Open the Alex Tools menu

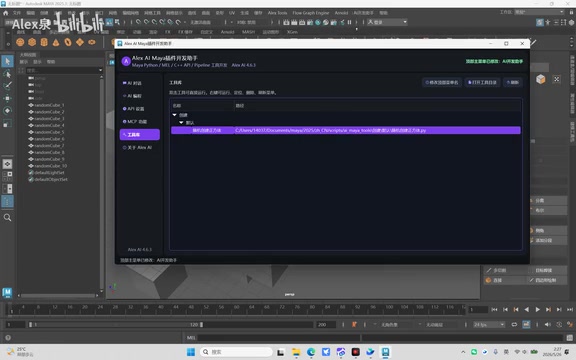277,13
